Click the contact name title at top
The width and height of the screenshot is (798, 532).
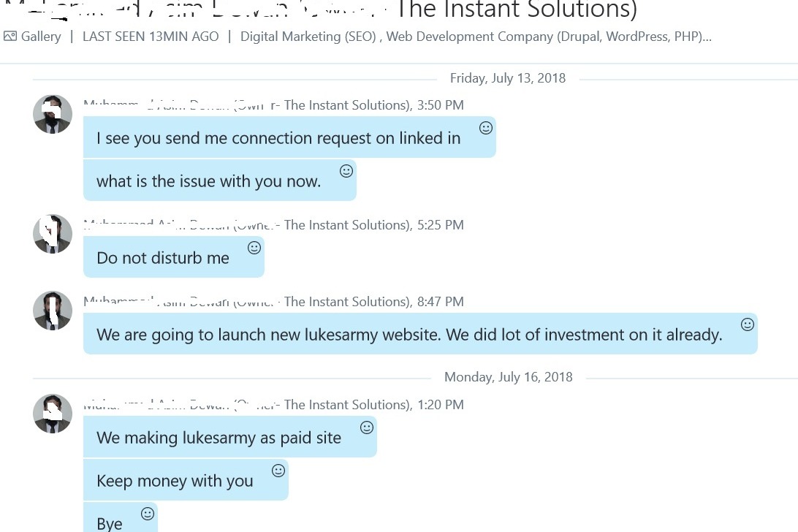[x=321, y=9]
